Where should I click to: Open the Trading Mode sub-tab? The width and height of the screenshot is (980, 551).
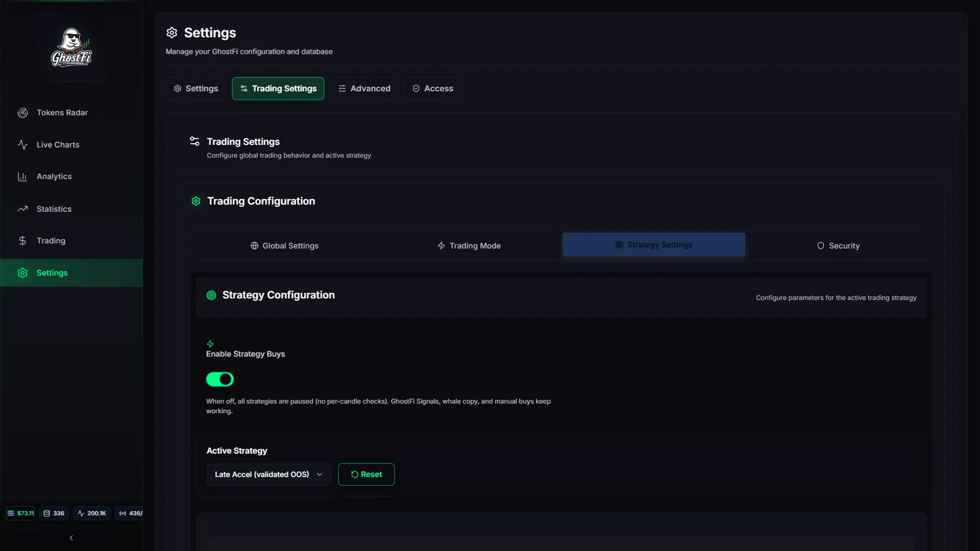tap(469, 246)
